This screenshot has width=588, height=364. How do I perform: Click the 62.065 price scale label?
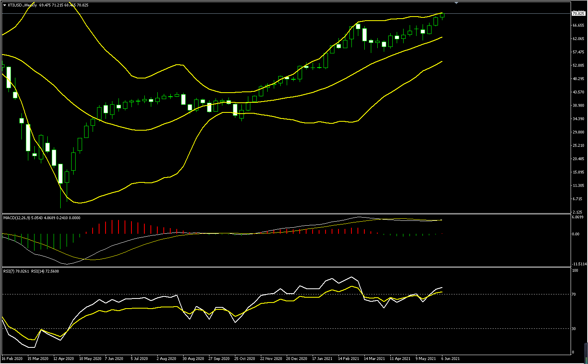click(x=578, y=39)
